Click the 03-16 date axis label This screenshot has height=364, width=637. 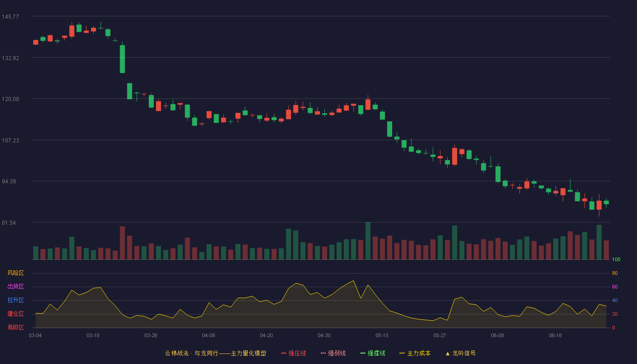(x=93, y=335)
